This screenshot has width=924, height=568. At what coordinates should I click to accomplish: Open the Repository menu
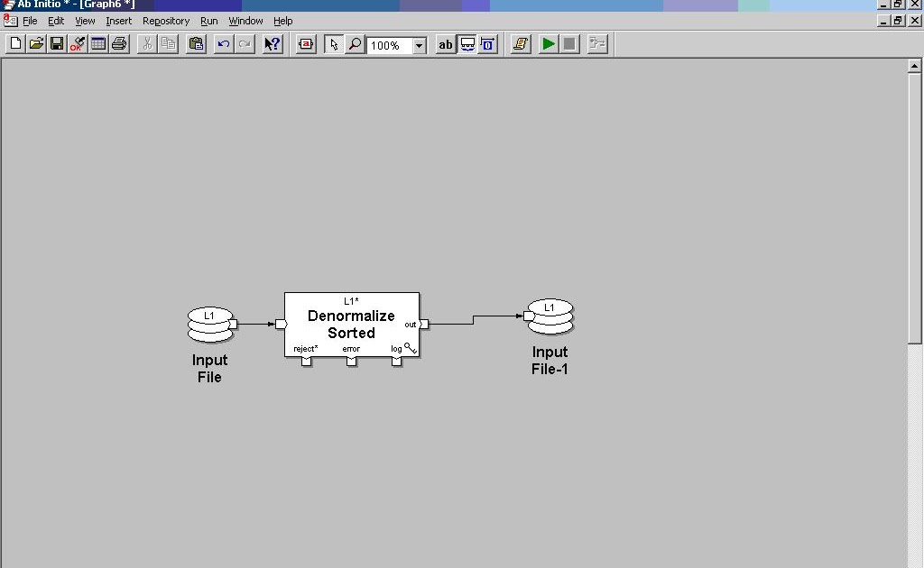(x=166, y=21)
